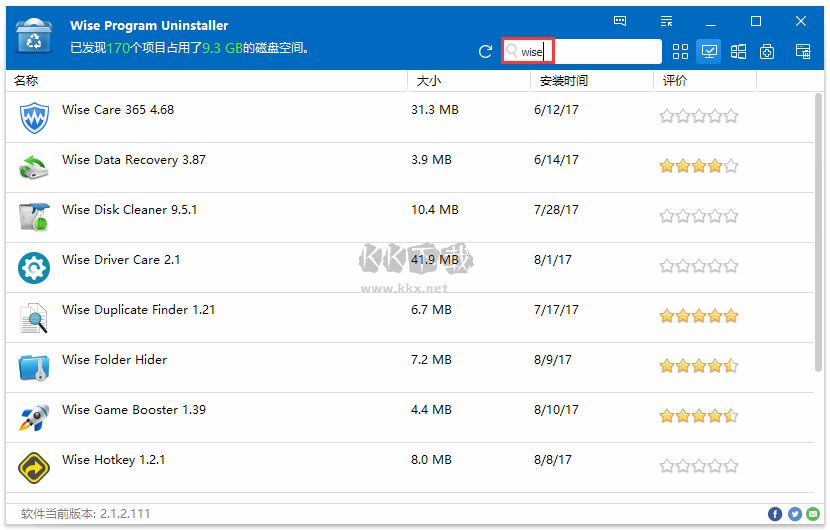Sort by 大小 column header
Screen dimensions: 830x530
point(469,81)
